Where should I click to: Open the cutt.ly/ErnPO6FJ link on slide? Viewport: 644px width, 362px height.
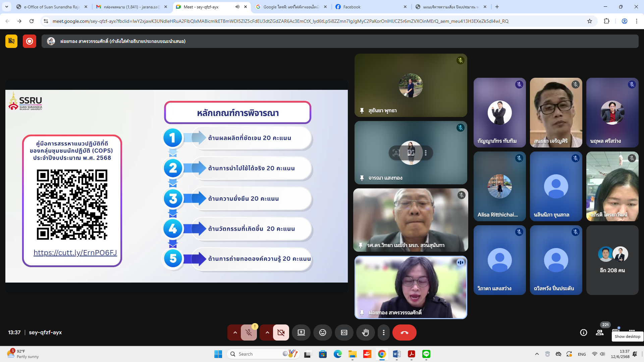point(75,253)
